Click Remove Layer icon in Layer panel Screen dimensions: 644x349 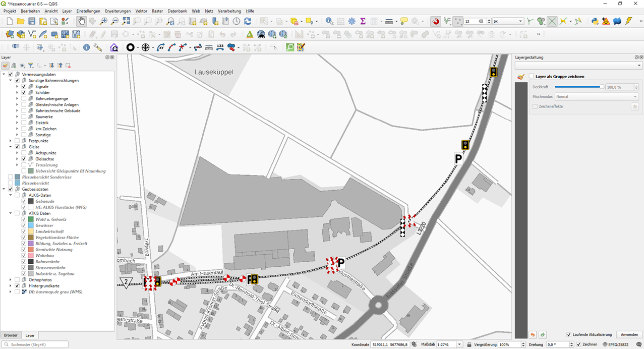(68, 66)
